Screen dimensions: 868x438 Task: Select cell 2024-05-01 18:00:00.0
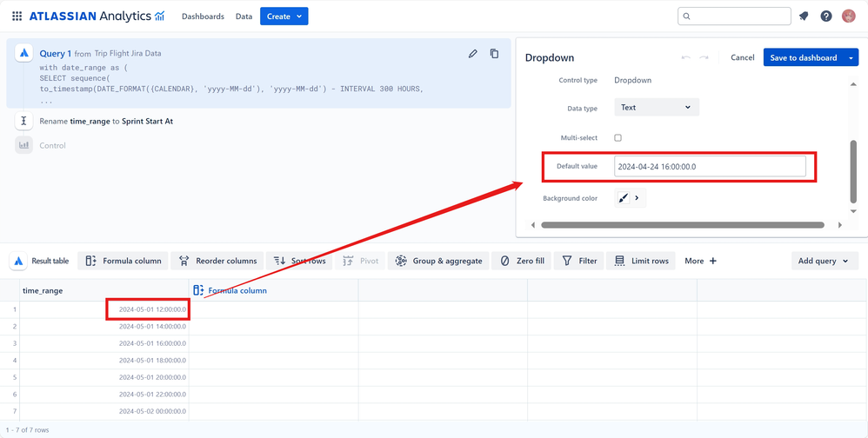coord(104,361)
